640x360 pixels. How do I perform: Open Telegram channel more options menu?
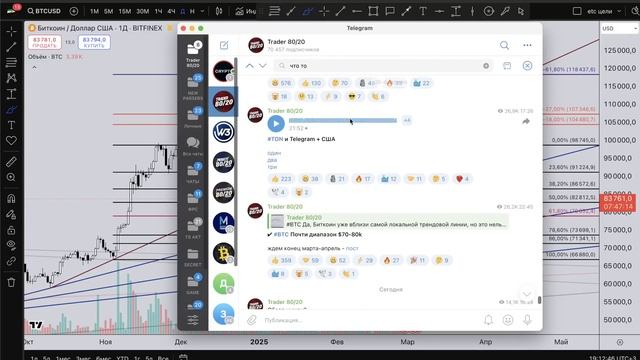[x=527, y=45]
